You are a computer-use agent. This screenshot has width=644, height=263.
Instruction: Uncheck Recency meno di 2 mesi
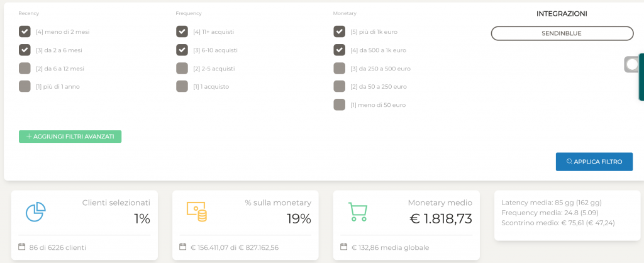25,31
